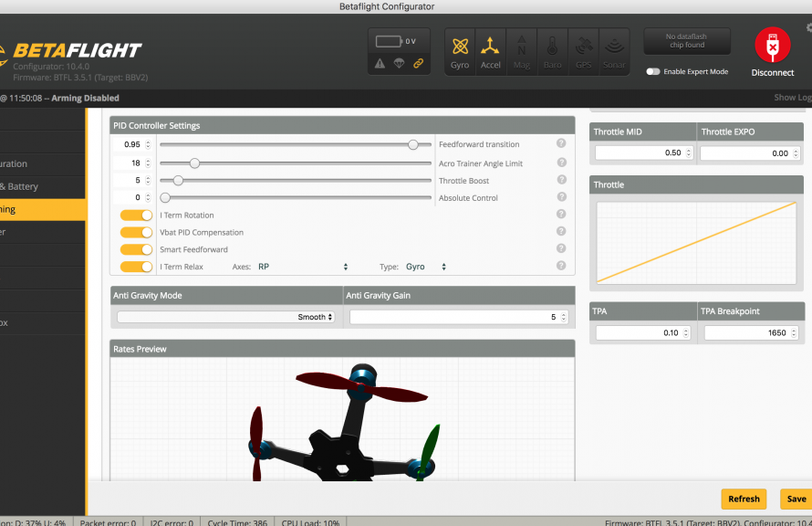Click the Baro sensor icon
This screenshot has height=526, width=812.
tap(553, 52)
